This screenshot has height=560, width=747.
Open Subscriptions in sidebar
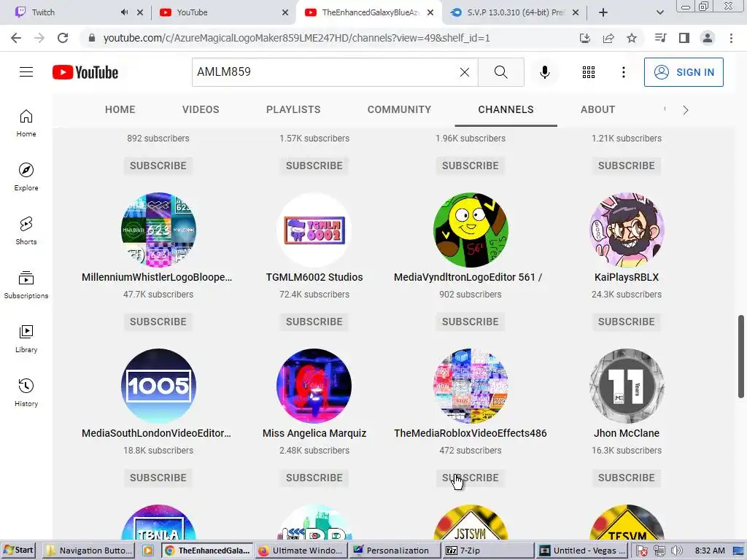coord(26,285)
